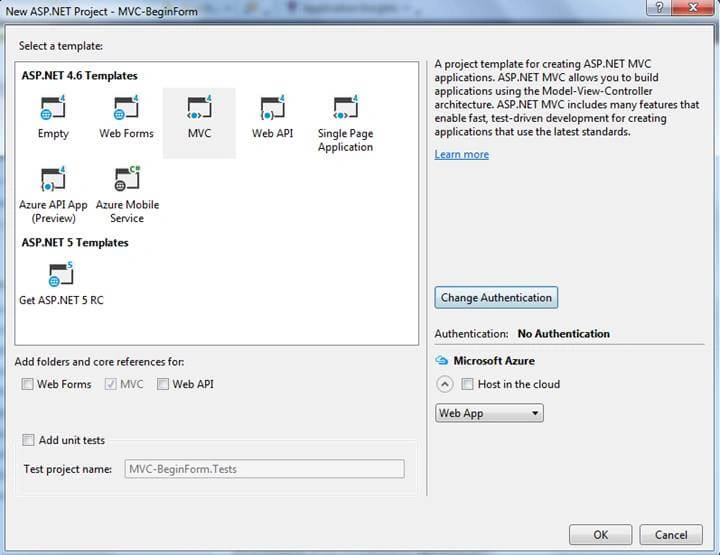Check the Web Forms folders checkbox

pyautogui.click(x=28, y=384)
